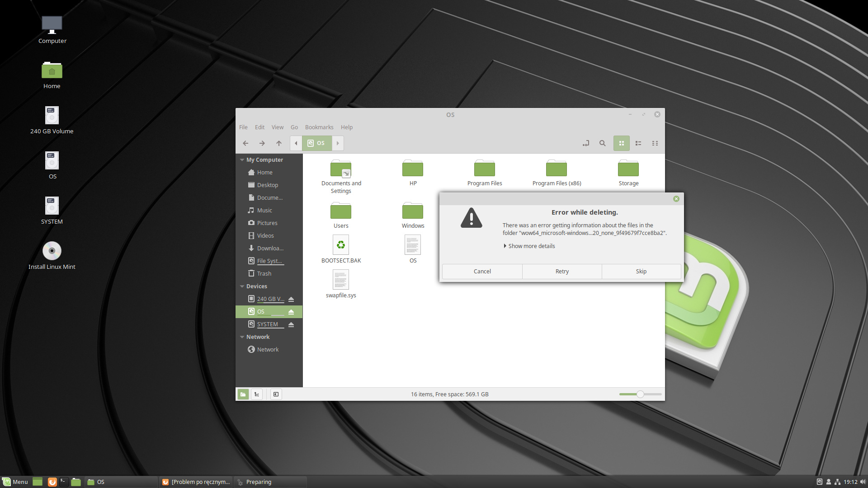868x488 pixels.
Task: Open Bookmarks menu
Action: tap(319, 127)
